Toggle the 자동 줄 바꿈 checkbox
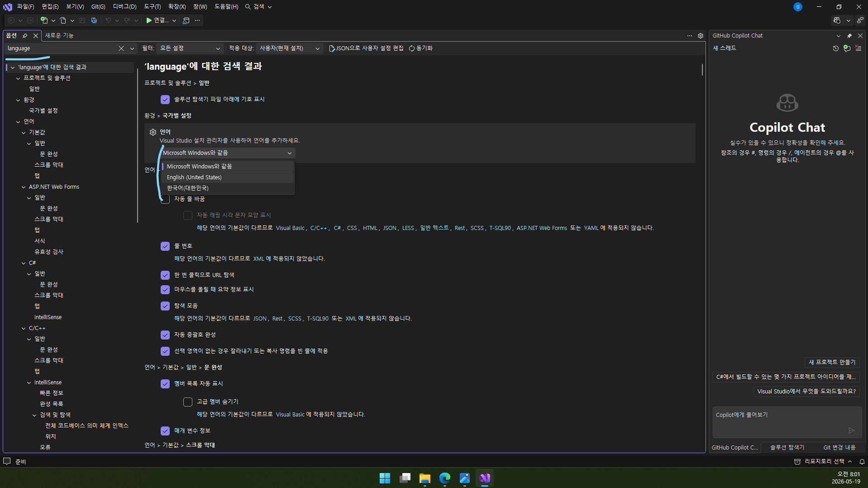The width and height of the screenshot is (868, 488). point(165,199)
